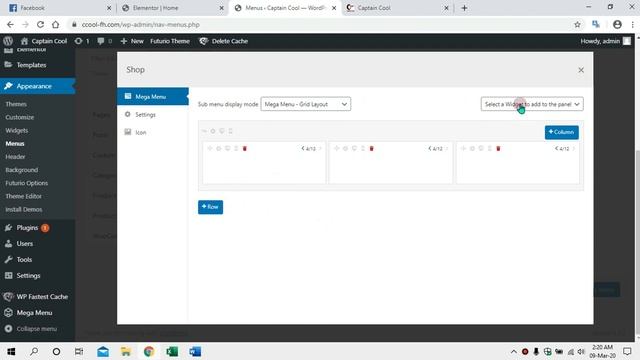Open Windows notification center icon
The height and width of the screenshot is (360, 640).
pyautogui.click(x=627, y=351)
